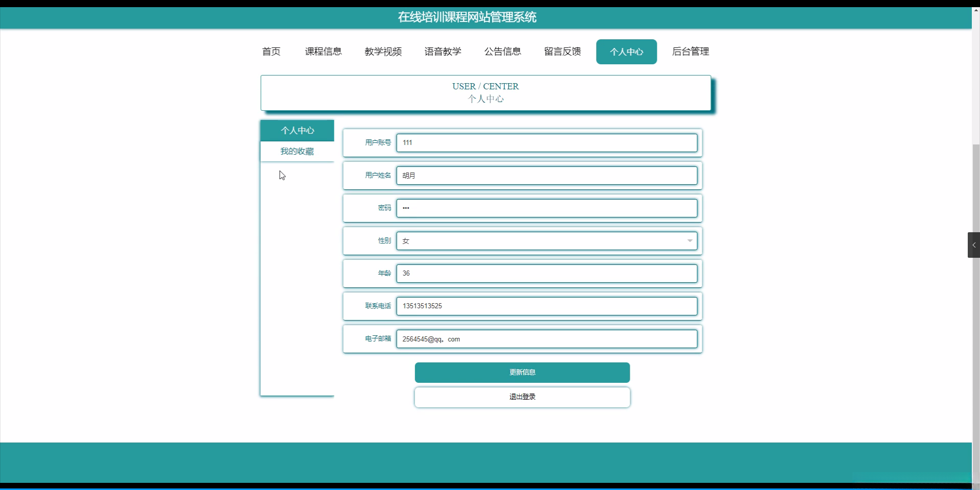This screenshot has width=980, height=490.
Task: Click the 密码 password input field
Action: (546, 208)
